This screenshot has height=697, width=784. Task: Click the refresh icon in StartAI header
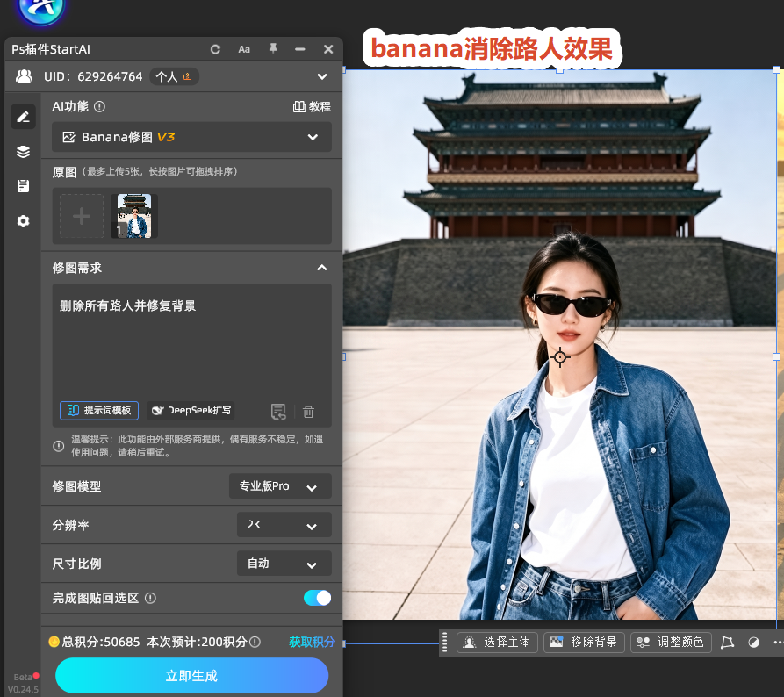click(x=215, y=49)
